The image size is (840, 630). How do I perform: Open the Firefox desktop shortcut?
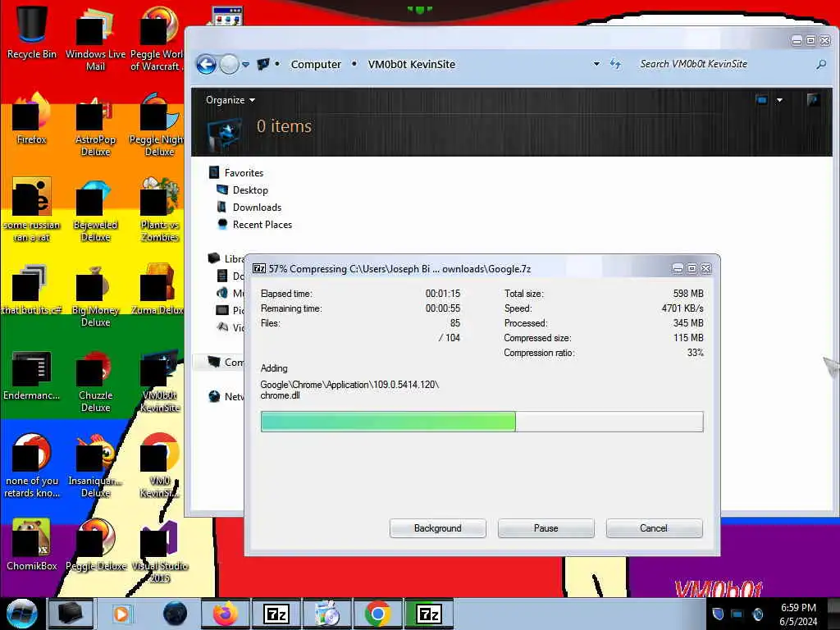32,118
